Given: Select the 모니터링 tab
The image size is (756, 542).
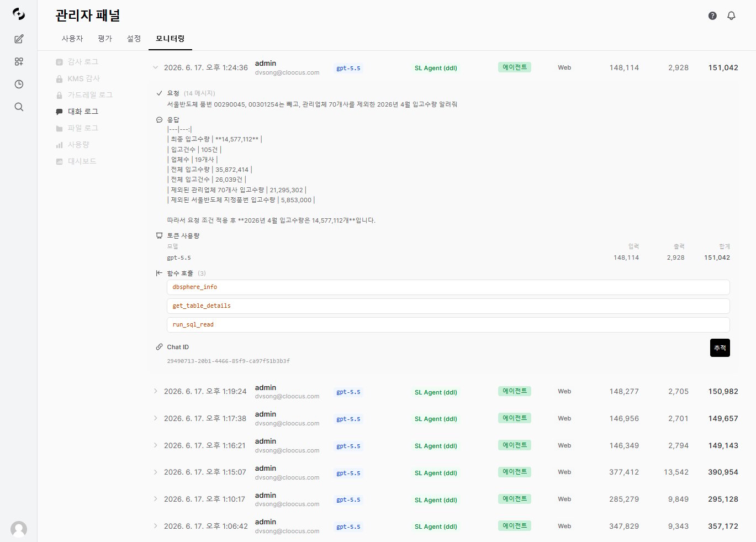Looking at the screenshot, I should coord(170,39).
